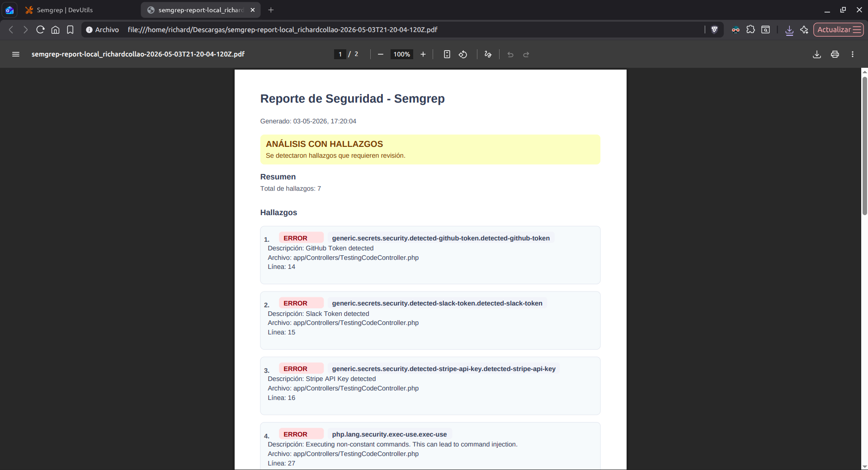Undo the last PDF annotation

point(510,54)
